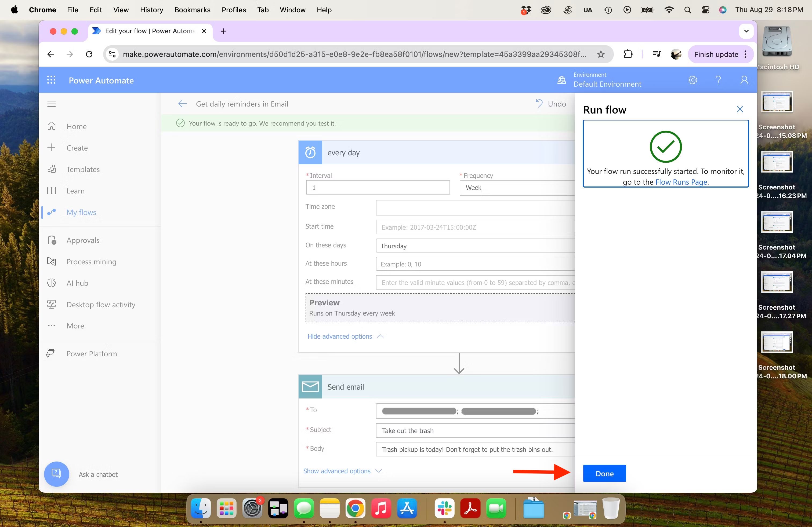Open the At these hours dropdown
The image size is (812, 527).
(x=475, y=264)
